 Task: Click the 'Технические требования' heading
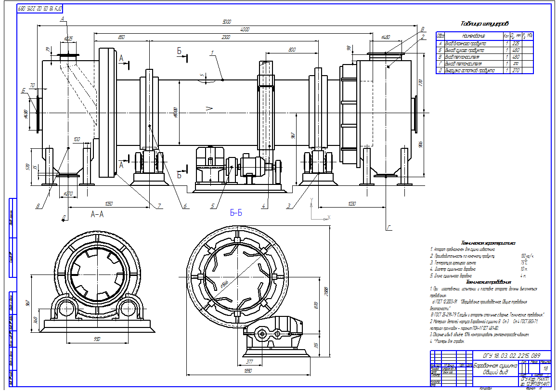[488, 282]
